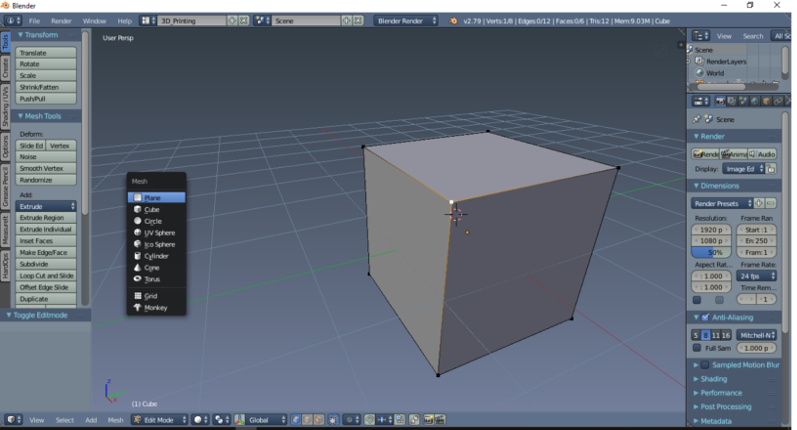Click OpenGL render image camera icon
Image resolution: width=797 pixels, height=430 pixels.
click(428, 420)
